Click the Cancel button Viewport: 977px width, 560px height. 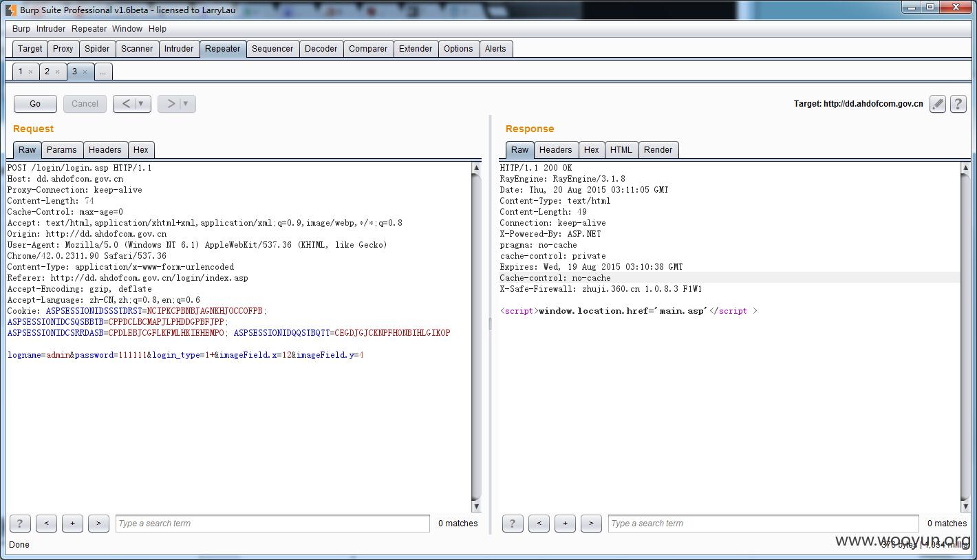click(x=85, y=104)
